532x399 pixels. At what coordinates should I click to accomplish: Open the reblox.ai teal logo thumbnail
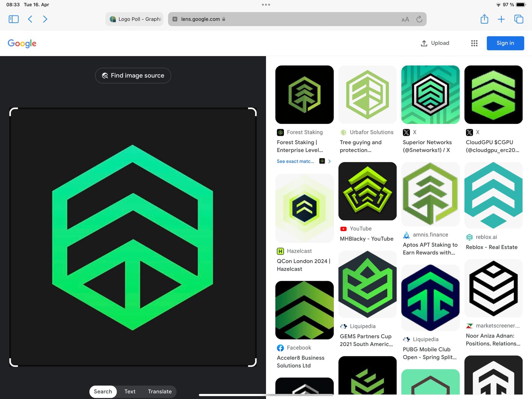coord(493,195)
